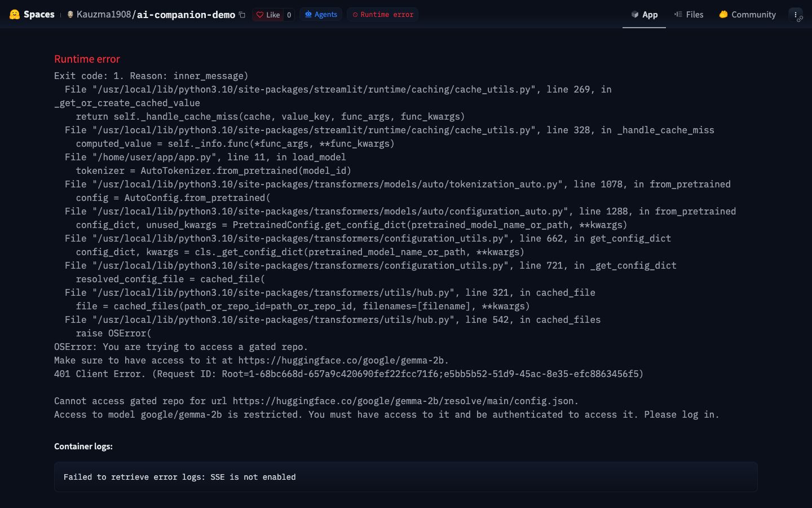Click the 'raise OSError(' line
This screenshot has width=812, height=508.
[113, 333]
